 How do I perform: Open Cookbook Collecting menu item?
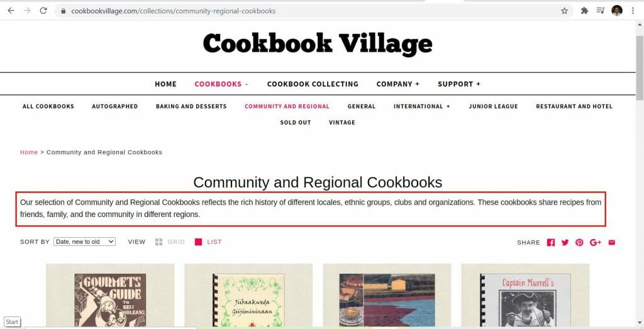point(313,84)
